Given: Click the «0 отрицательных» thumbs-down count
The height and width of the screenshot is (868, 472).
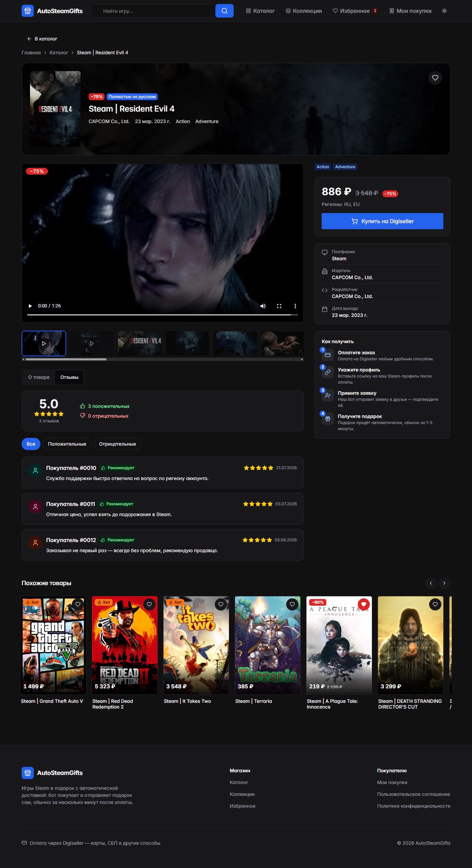Looking at the screenshot, I should pos(104,416).
